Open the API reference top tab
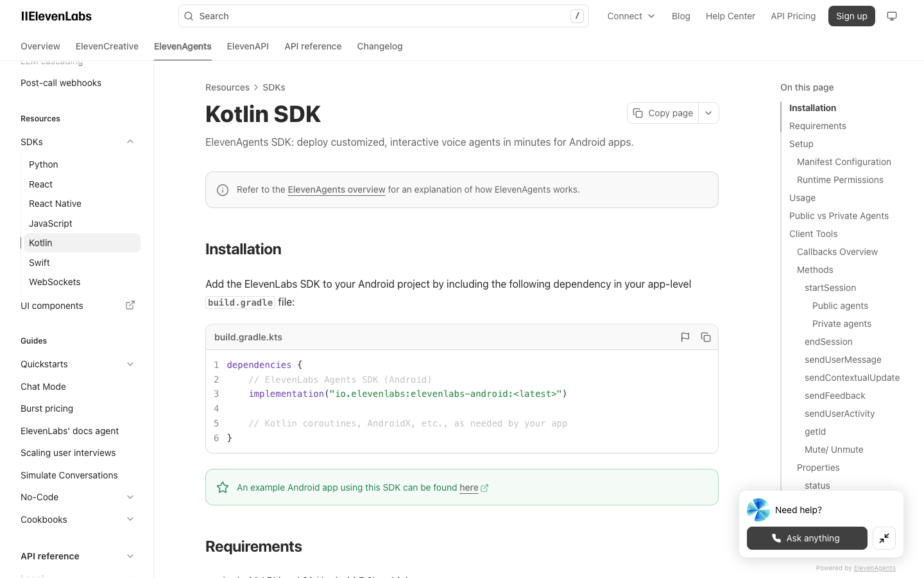This screenshot has height=578, width=924. (313, 46)
